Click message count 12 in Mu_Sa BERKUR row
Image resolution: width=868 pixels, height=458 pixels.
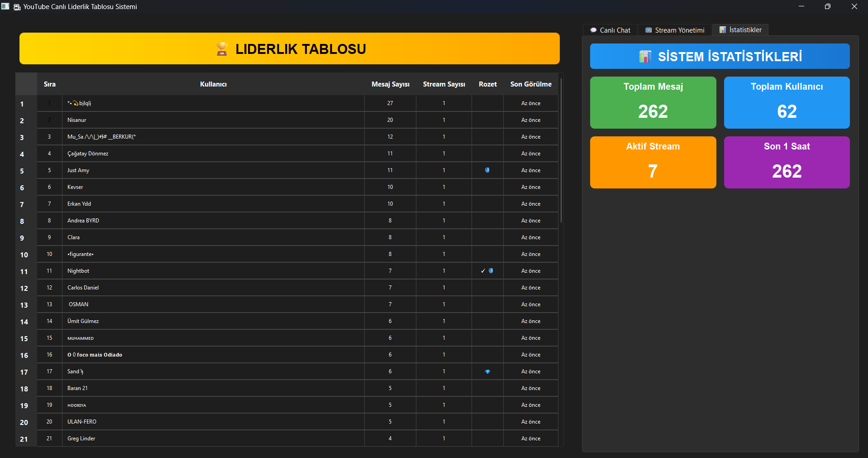coord(390,137)
